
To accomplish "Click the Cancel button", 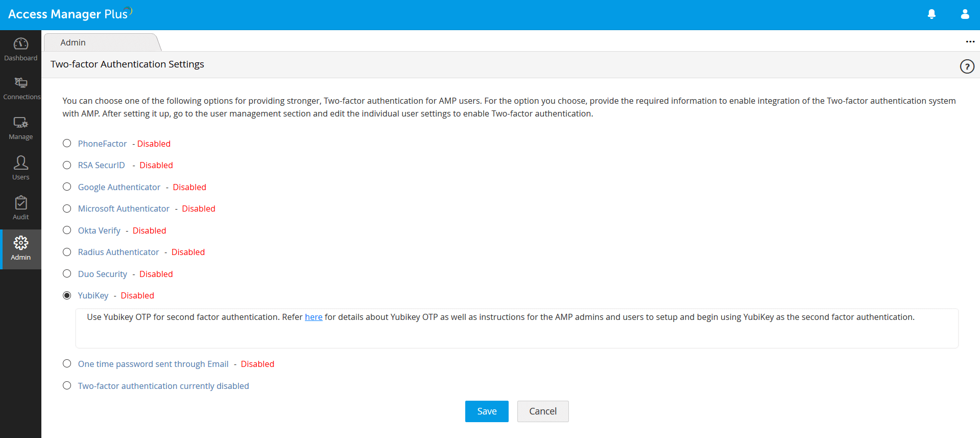I will [x=542, y=411].
